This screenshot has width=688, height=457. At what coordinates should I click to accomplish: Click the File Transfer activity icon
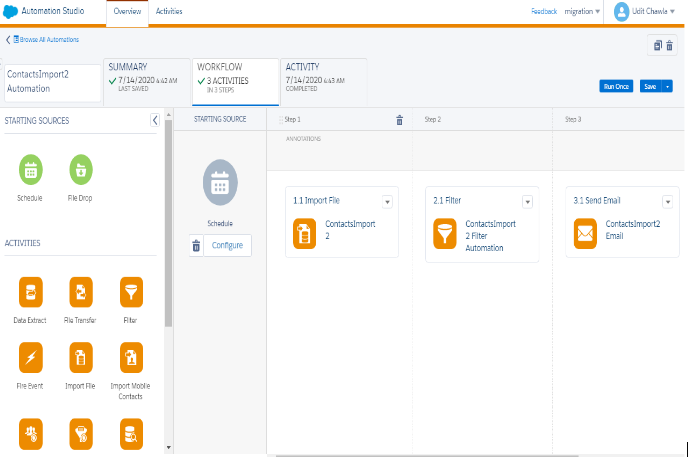[x=81, y=292]
